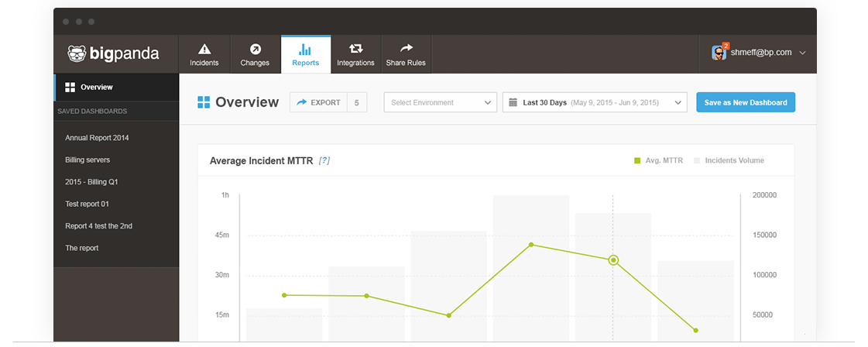The image size is (868, 347).
Task: Open the Incidents tab
Action: click(204, 54)
